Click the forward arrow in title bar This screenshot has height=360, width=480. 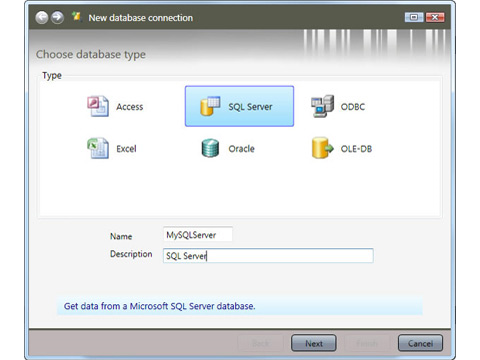click(x=58, y=17)
